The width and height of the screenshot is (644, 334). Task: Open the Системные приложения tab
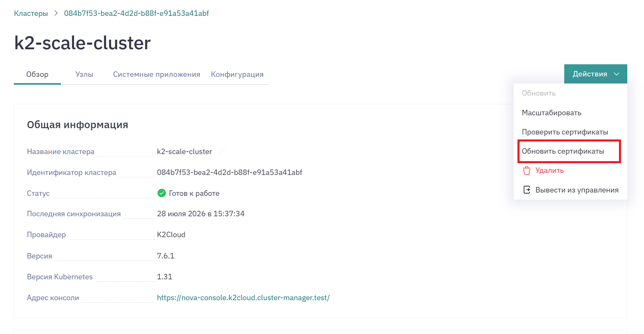coord(157,74)
